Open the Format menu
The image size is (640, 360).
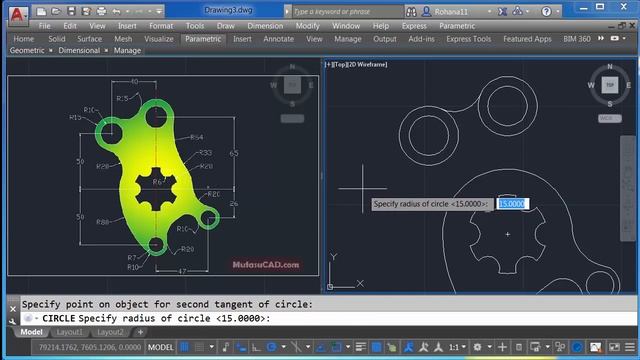pos(161,26)
